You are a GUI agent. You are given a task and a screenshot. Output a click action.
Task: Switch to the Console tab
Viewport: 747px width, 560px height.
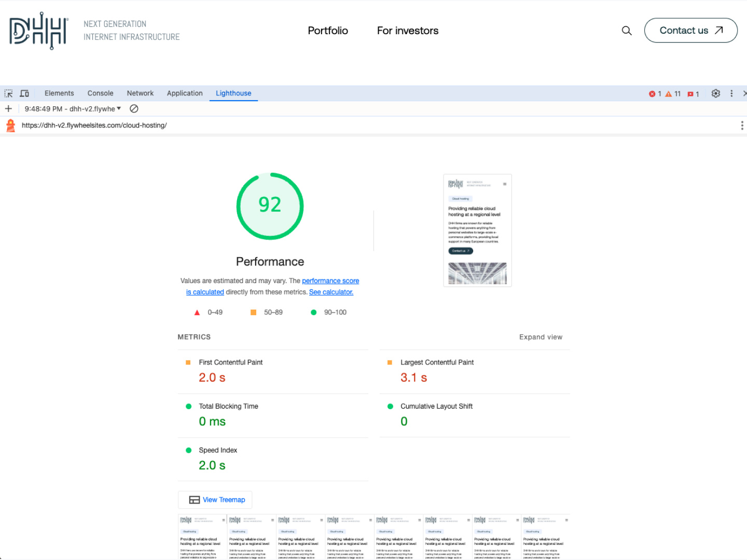pyautogui.click(x=100, y=93)
